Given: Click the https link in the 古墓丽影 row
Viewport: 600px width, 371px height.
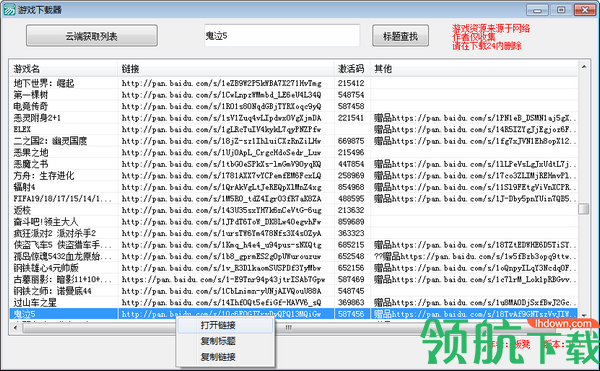Looking at the screenshot, I should 223,280.
